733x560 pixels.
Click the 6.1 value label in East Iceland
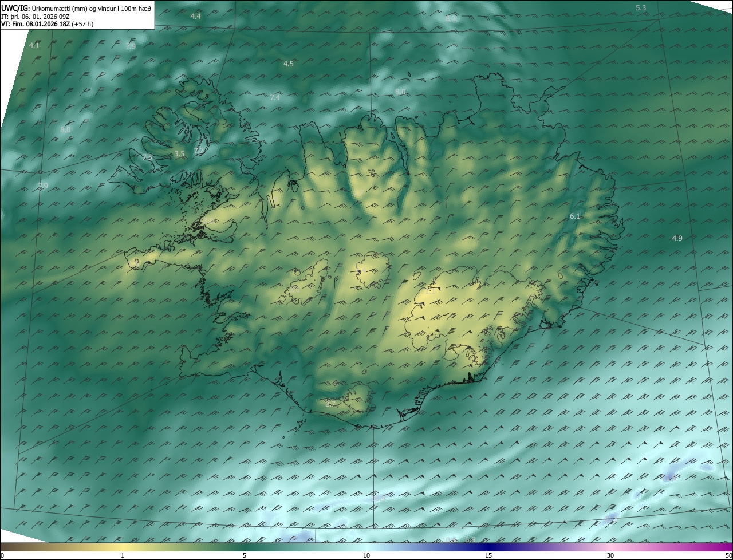(x=576, y=216)
